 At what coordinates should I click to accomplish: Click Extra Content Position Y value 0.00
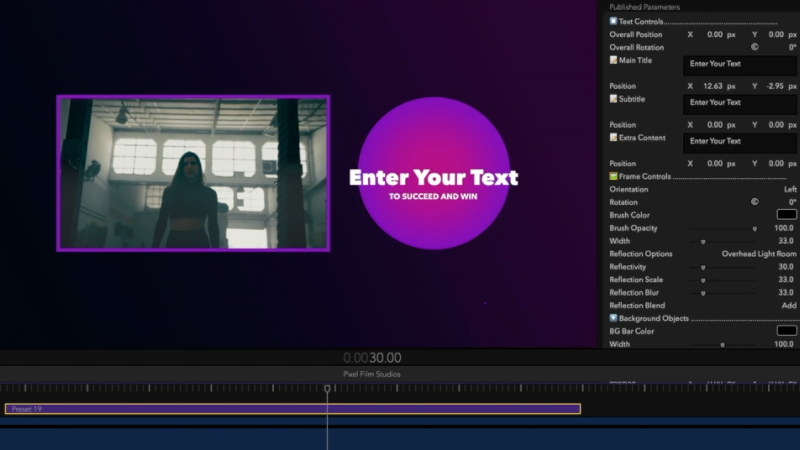click(x=776, y=163)
